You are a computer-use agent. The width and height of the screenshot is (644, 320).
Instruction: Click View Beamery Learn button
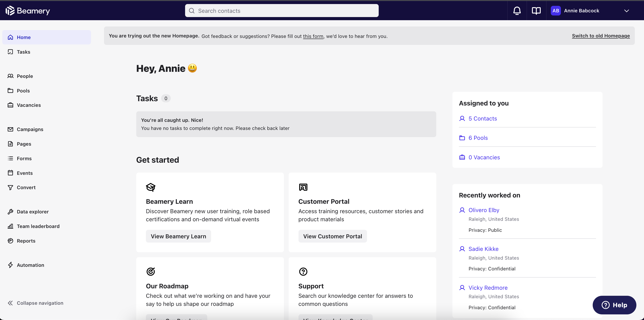click(178, 236)
